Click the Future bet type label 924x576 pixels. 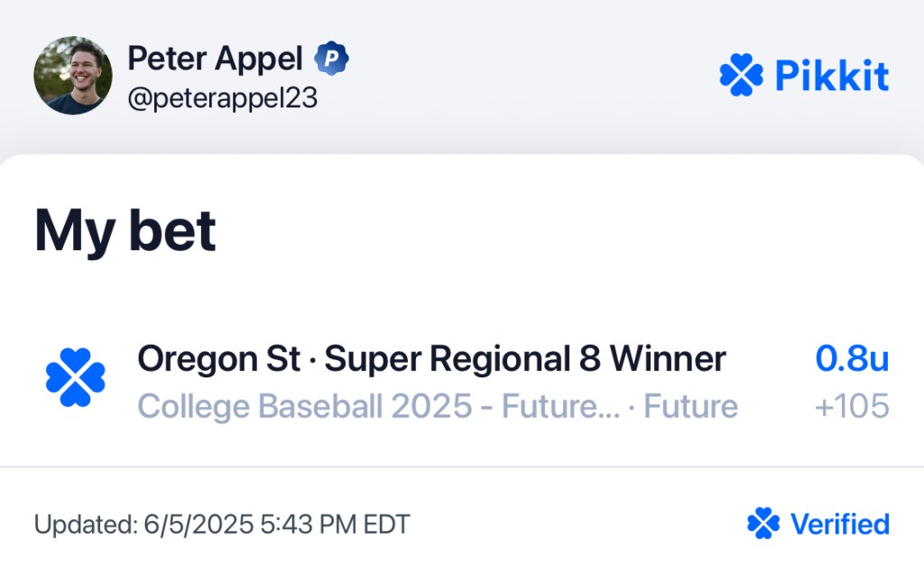(690, 406)
